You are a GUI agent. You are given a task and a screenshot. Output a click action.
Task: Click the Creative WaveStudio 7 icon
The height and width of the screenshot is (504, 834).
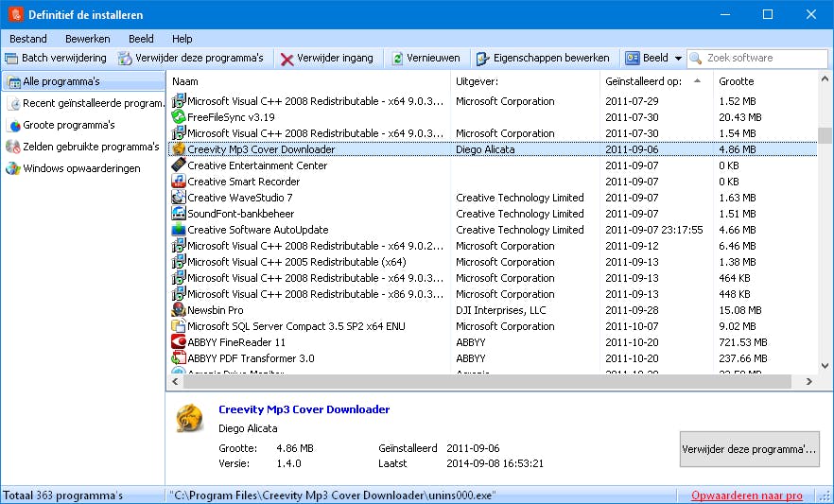click(179, 198)
